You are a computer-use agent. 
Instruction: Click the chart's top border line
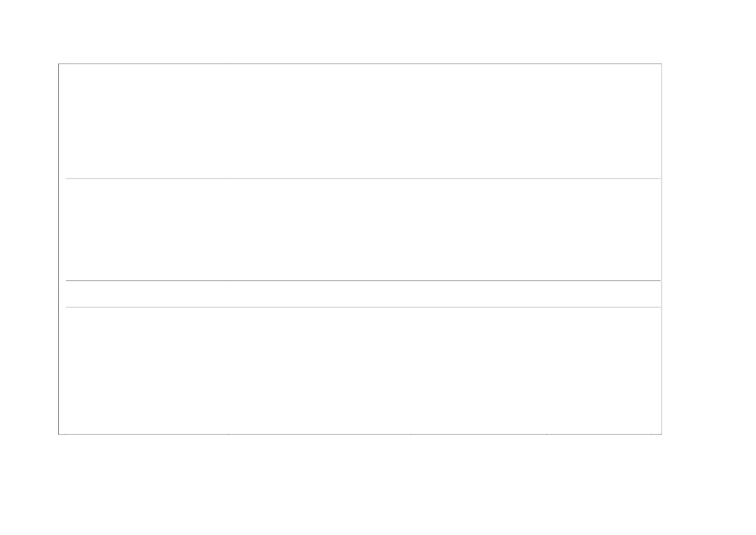coord(360,63)
